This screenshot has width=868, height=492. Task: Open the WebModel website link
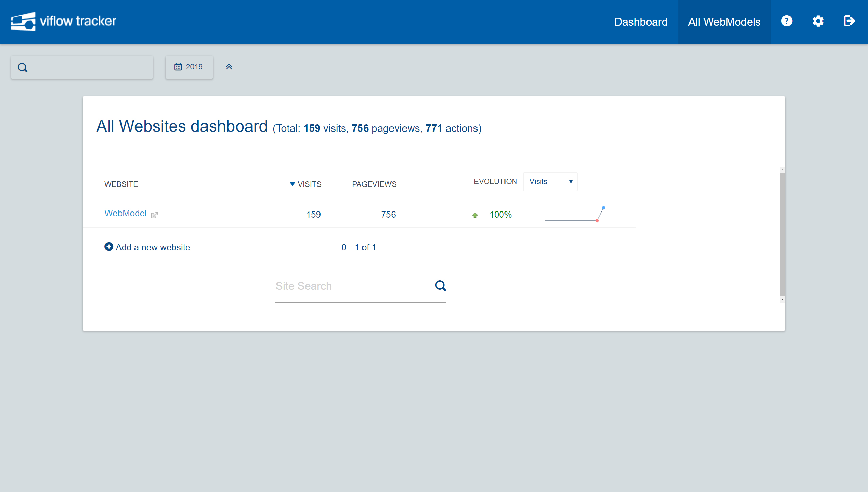point(125,213)
